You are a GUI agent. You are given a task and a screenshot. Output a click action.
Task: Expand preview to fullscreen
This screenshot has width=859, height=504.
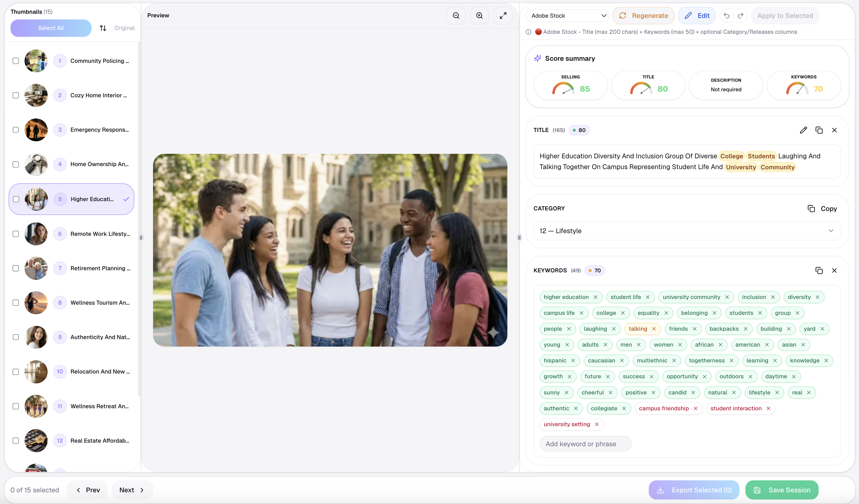(503, 16)
